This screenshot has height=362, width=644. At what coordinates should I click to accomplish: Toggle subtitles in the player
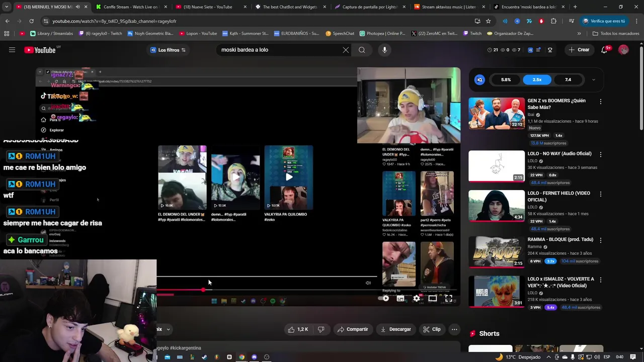[x=400, y=298]
